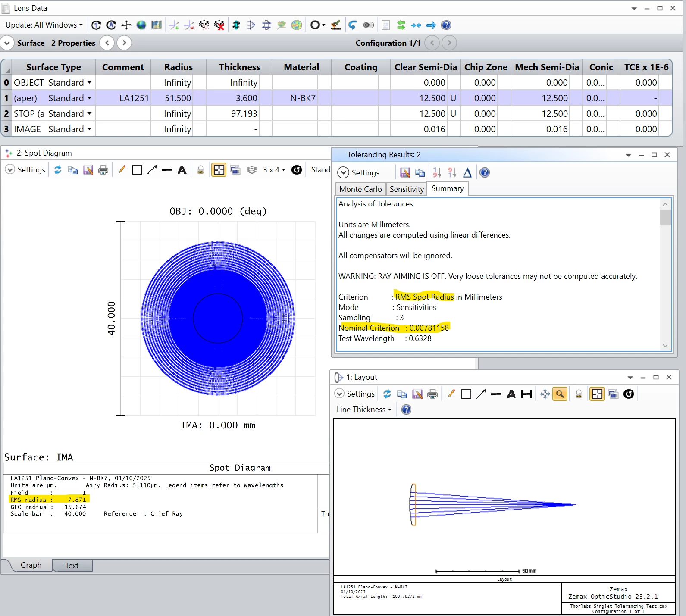Go to next configuration arrow

tap(449, 43)
